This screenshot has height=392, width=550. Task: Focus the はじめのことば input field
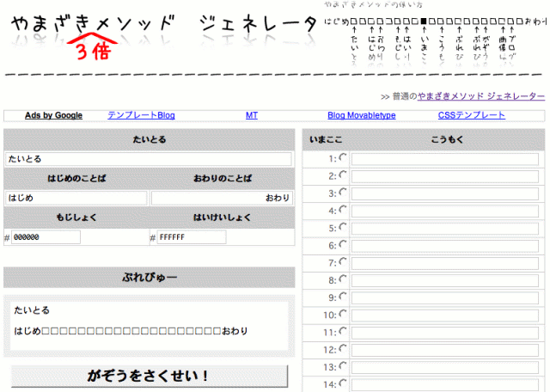click(76, 198)
